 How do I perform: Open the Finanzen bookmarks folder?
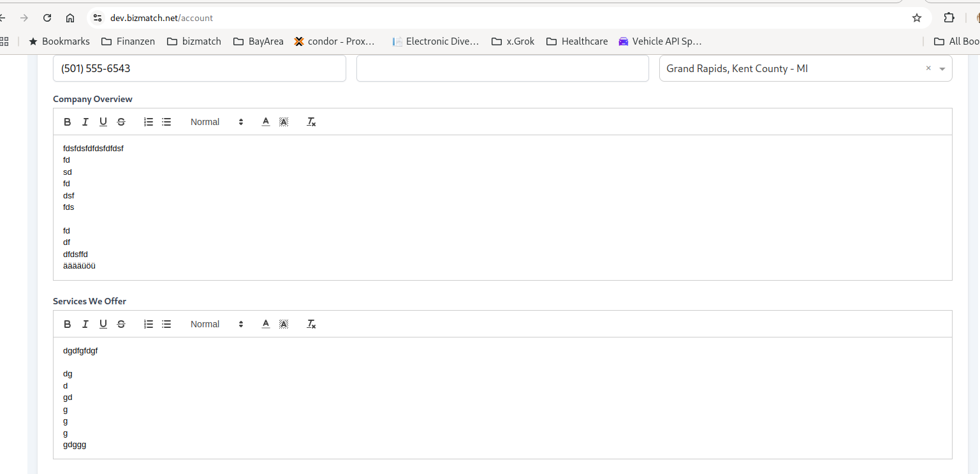coord(128,41)
